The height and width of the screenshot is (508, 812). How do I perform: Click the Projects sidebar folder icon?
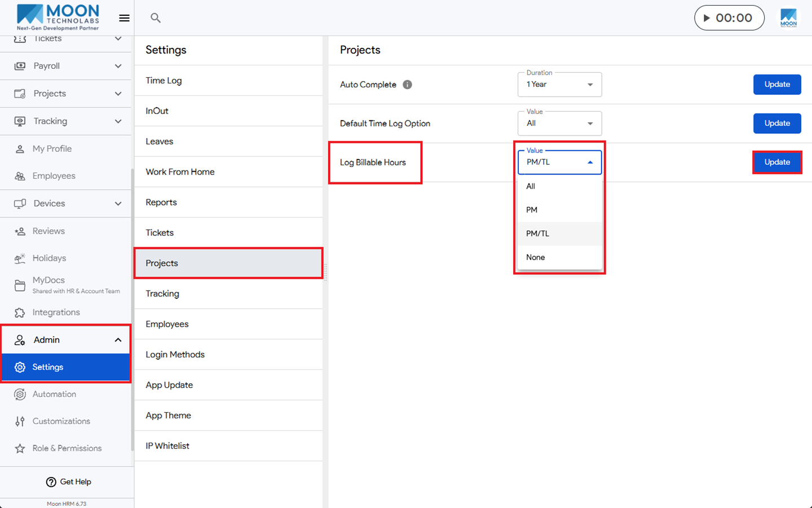pos(20,94)
